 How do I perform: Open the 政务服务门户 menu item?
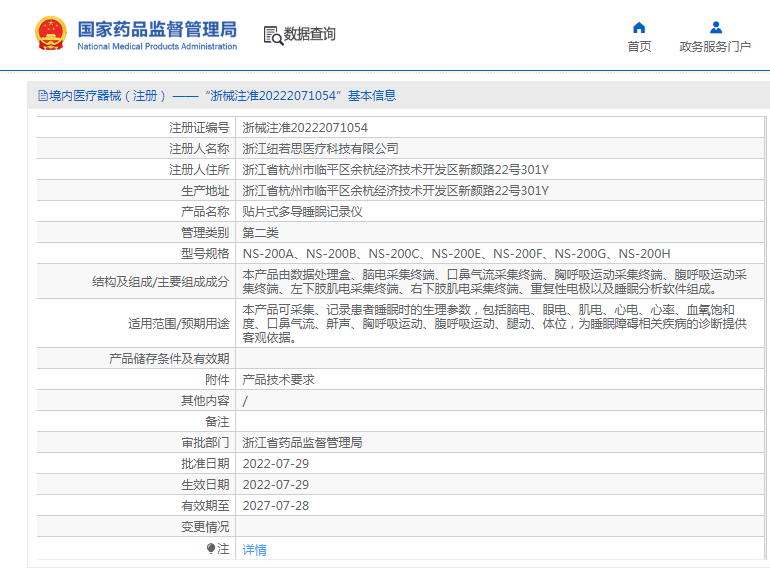(x=715, y=46)
